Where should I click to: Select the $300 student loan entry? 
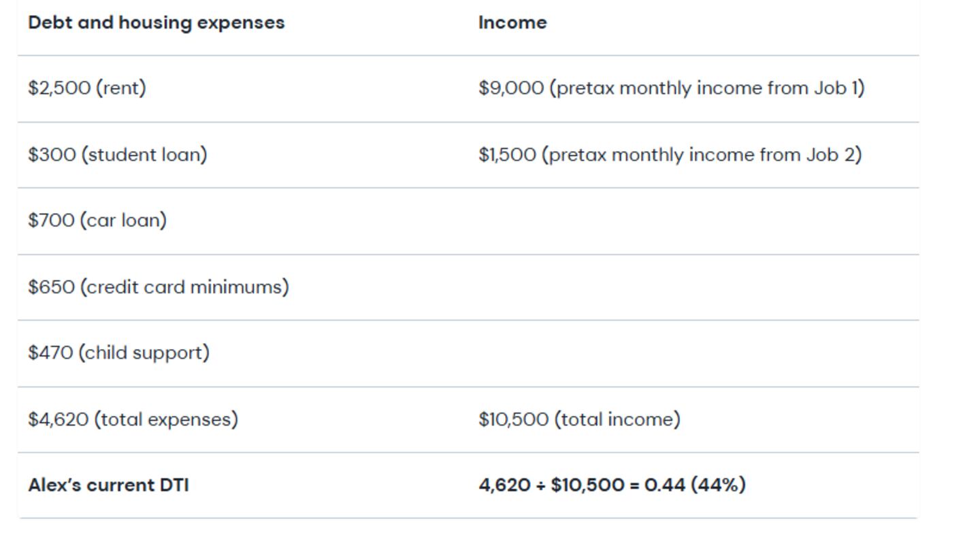pyautogui.click(x=117, y=155)
